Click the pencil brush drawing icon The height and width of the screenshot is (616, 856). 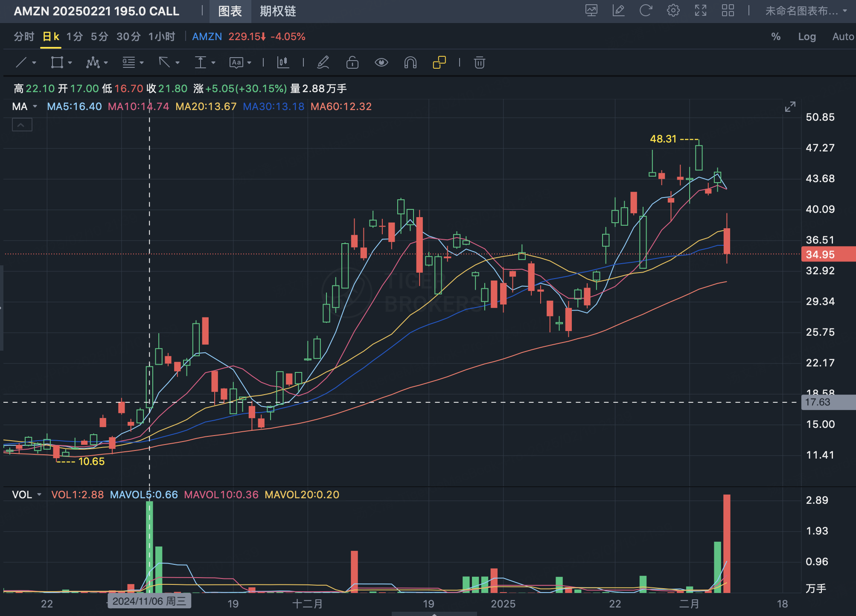[323, 63]
